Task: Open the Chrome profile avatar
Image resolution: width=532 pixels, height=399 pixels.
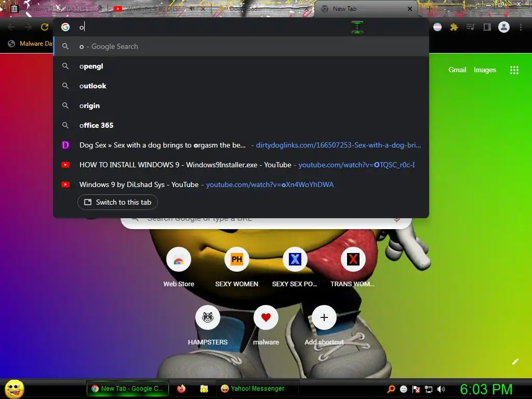Action: point(504,27)
